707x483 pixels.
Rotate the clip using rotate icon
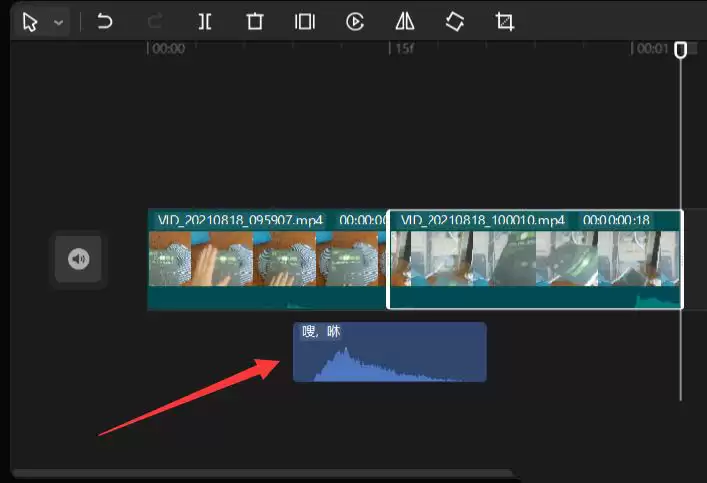point(455,22)
